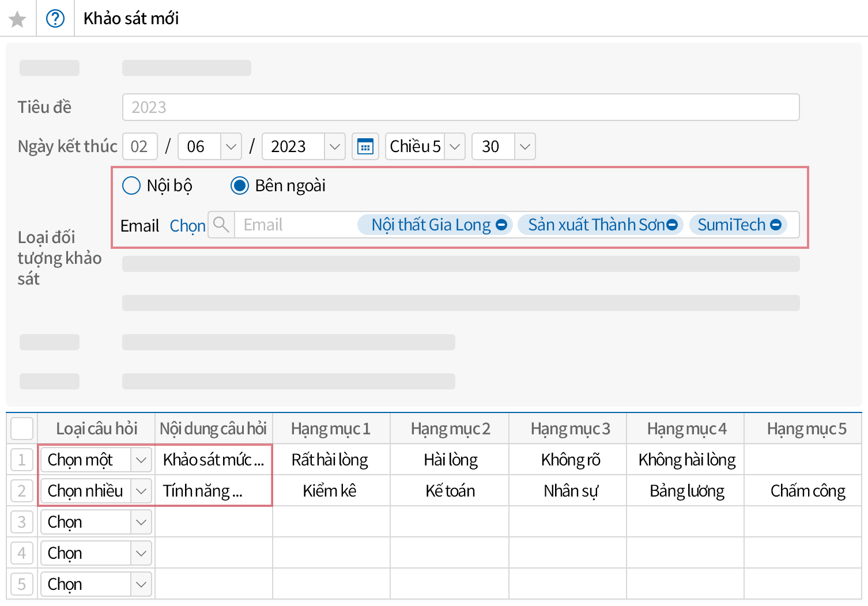Remove the Sản xuất Thành Sơn recipient

pos(672,225)
